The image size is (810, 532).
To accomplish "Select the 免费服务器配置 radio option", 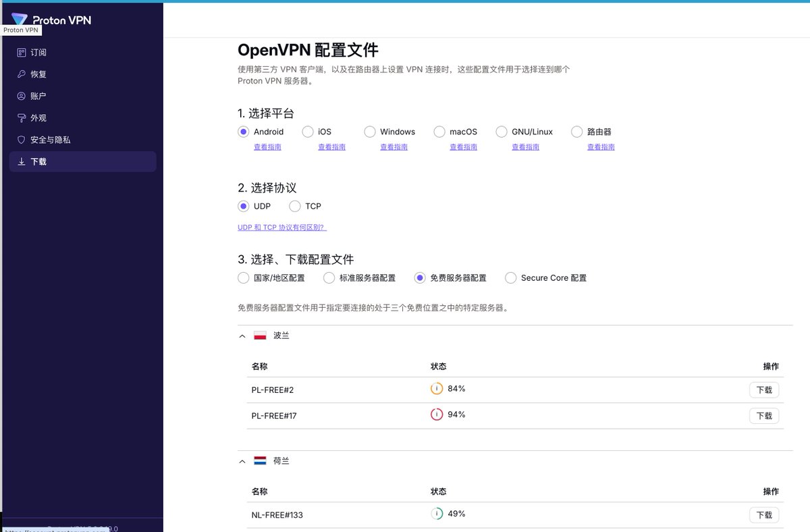I will 420,277.
